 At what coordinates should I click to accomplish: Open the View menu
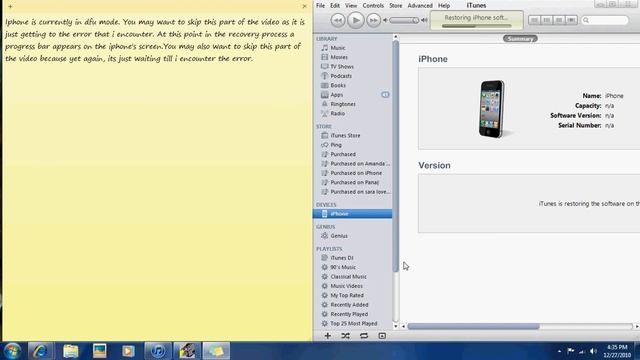(x=351, y=5)
